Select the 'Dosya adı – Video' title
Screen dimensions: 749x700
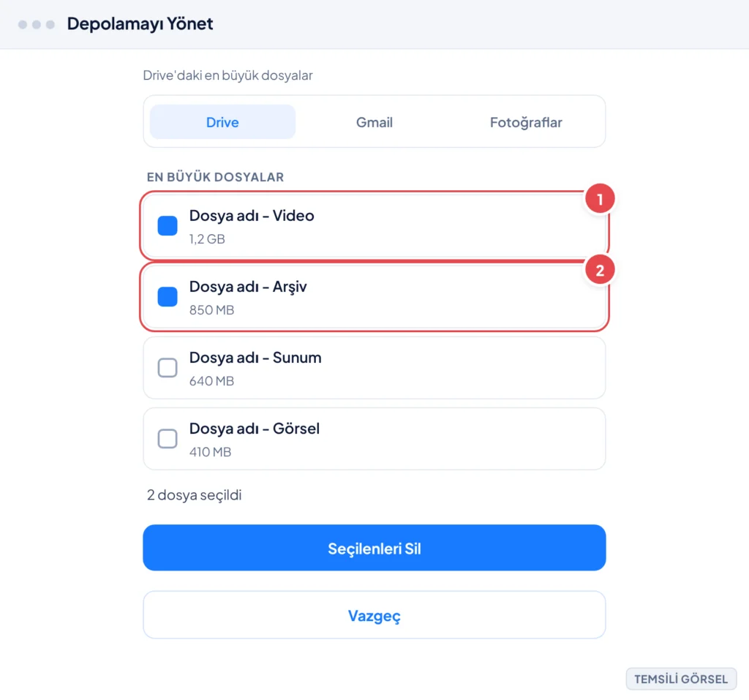coord(252,216)
